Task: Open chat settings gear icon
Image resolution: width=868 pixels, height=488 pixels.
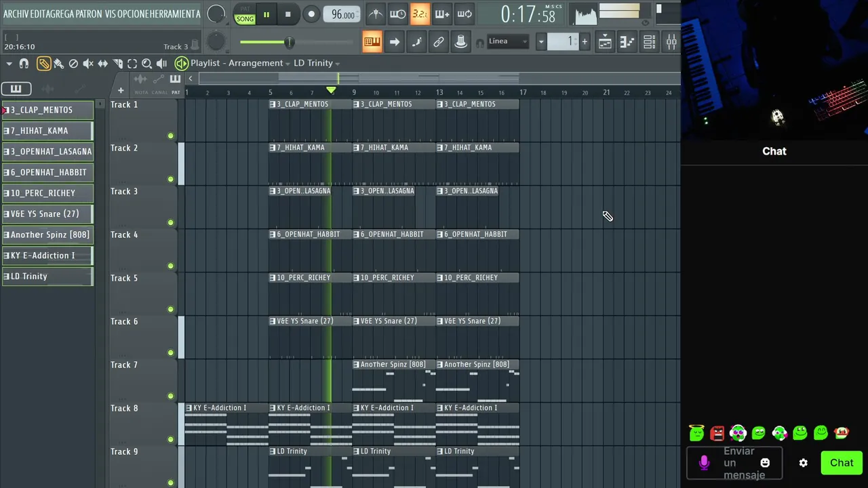Action: [x=804, y=463]
